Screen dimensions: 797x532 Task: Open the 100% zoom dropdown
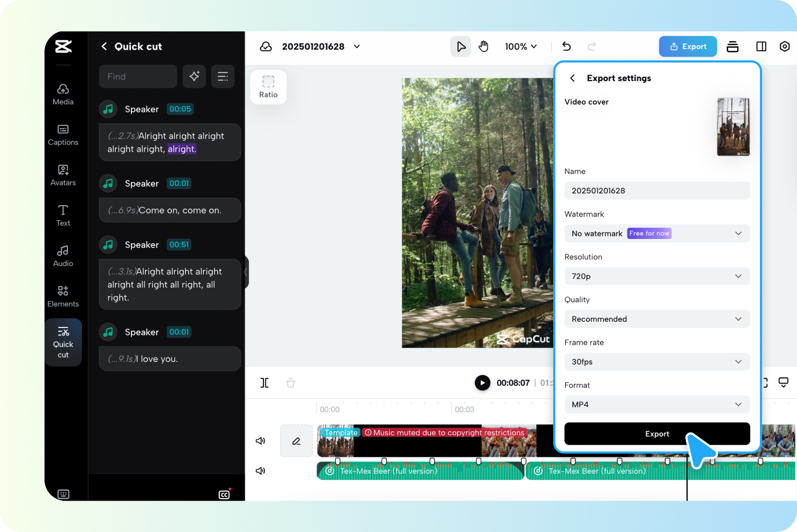click(x=521, y=47)
